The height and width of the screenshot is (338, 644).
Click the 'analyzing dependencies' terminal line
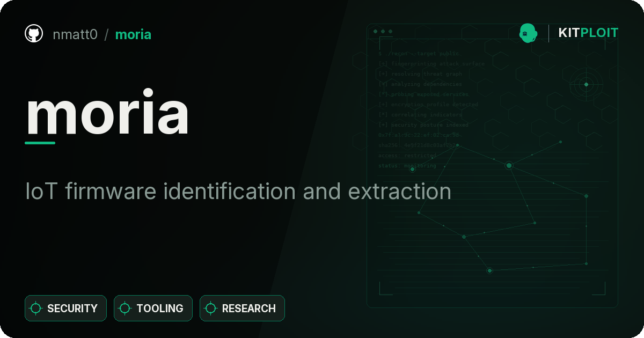(420, 84)
